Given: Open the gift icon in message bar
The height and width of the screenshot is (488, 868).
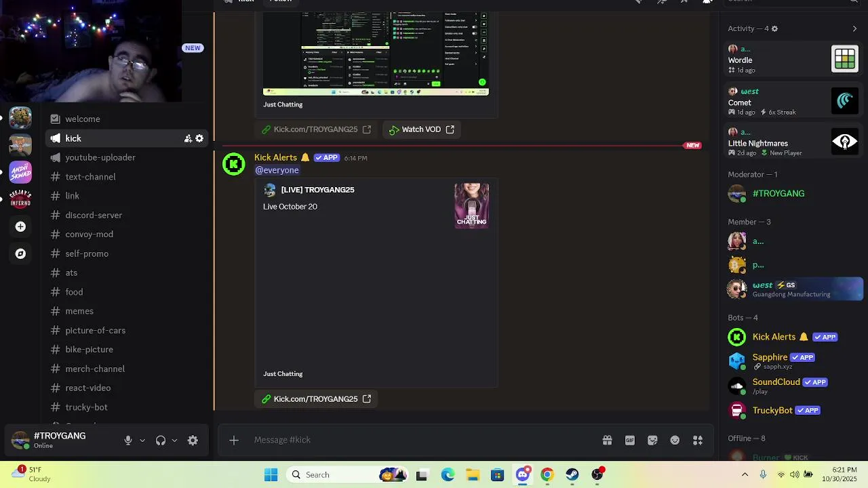Looking at the screenshot, I should [x=608, y=441].
